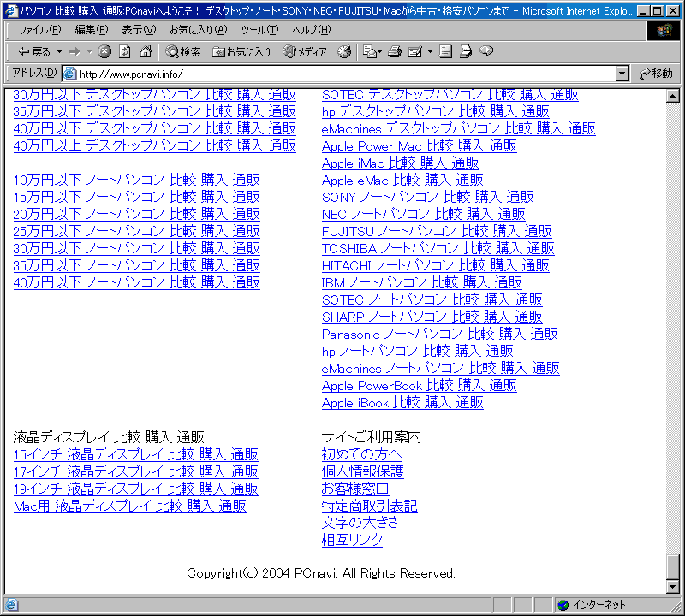Viewport: 685px width, 616px height.
Task: Open 40万円以上 デスクトップパソコン link
Action: (x=155, y=145)
